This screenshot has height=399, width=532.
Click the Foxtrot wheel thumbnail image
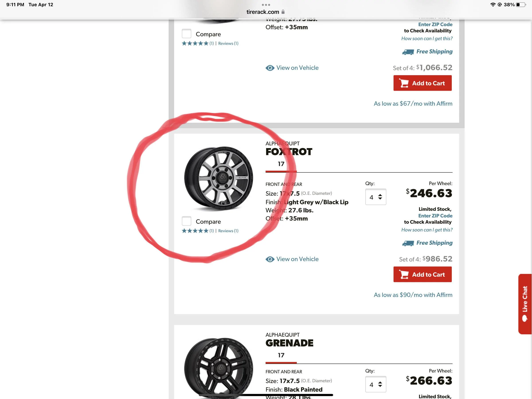[x=218, y=178]
